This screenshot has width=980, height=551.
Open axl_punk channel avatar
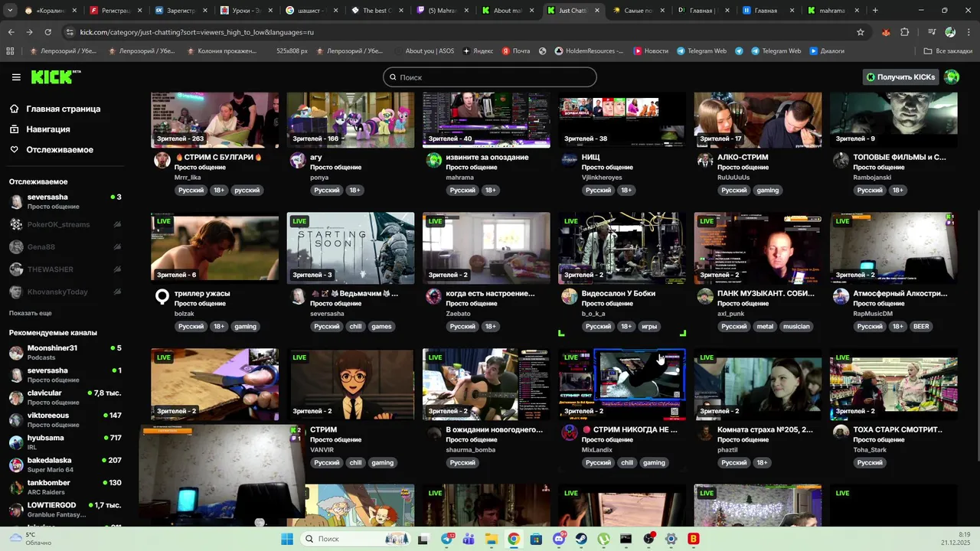pyautogui.click(x=705, y=296)
